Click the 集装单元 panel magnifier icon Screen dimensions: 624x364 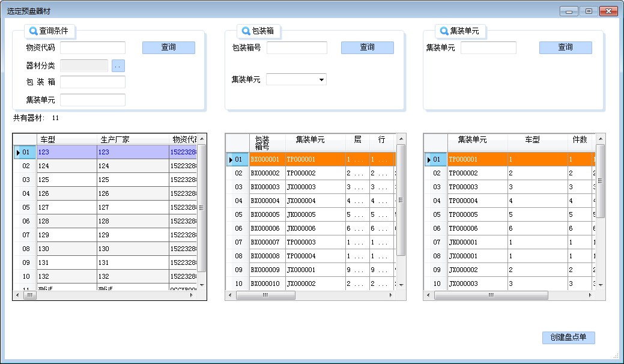[x=444, y=31]
